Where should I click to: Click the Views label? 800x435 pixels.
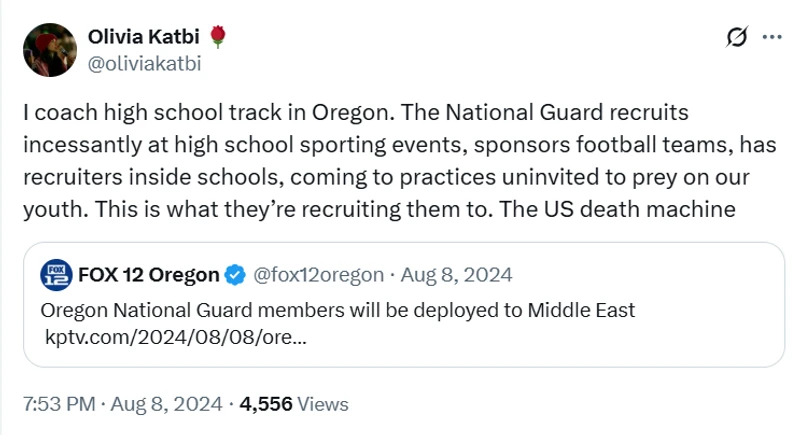click(323, 404)
